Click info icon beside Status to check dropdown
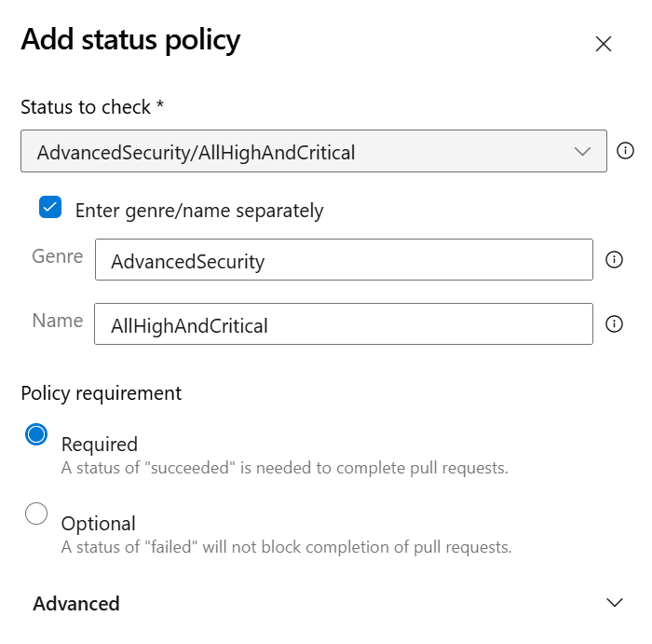Image resolution: width=652 pixels, height=644 pixels. click(626, 150)
